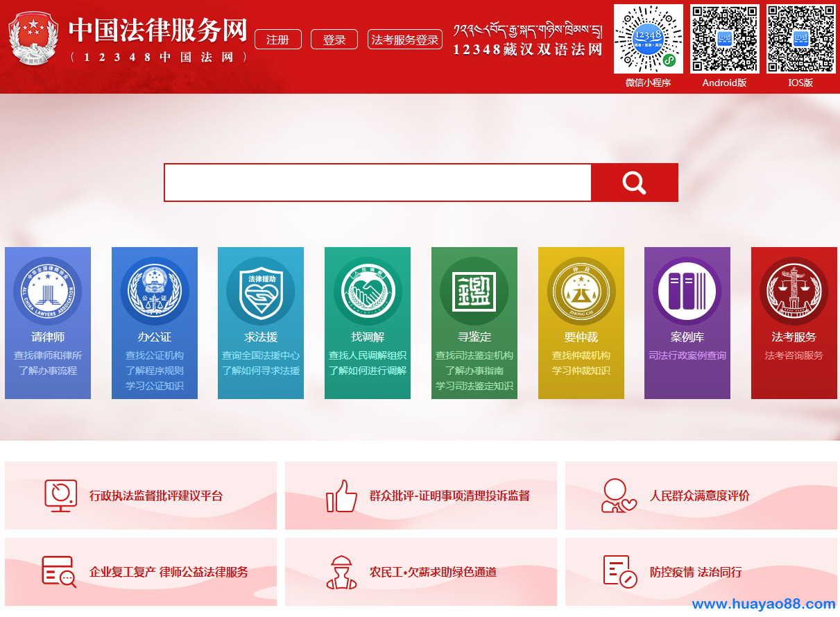Screen dimensions: 840x617
Task: Click the IOS版 label
Action: [801, 83]
